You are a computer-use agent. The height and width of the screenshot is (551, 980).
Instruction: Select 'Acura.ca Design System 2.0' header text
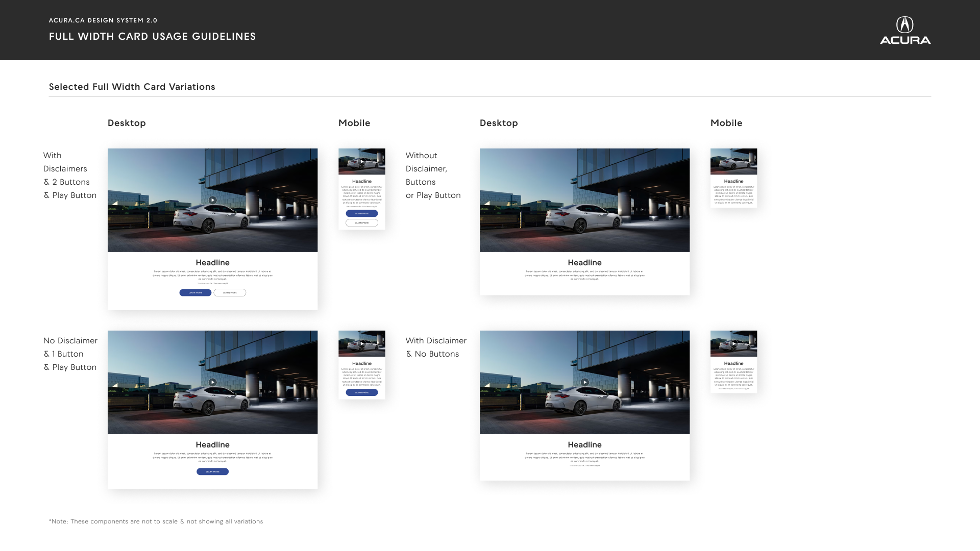[103, 20]
